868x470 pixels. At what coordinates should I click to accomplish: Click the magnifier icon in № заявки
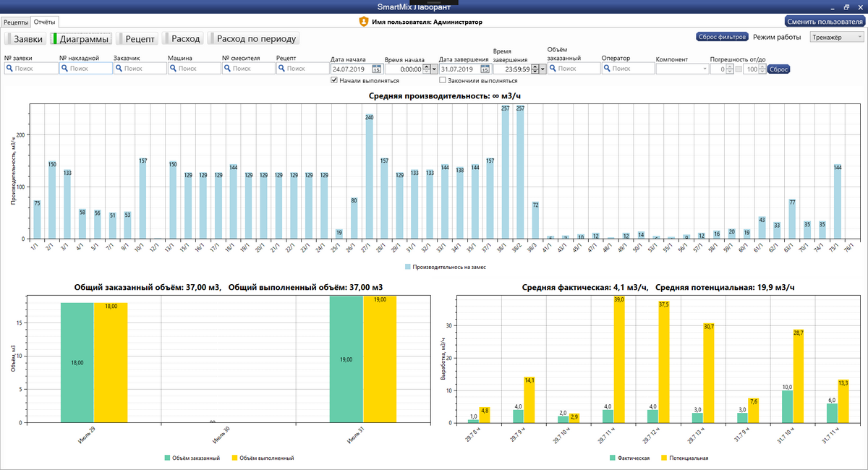click(10, 69)
